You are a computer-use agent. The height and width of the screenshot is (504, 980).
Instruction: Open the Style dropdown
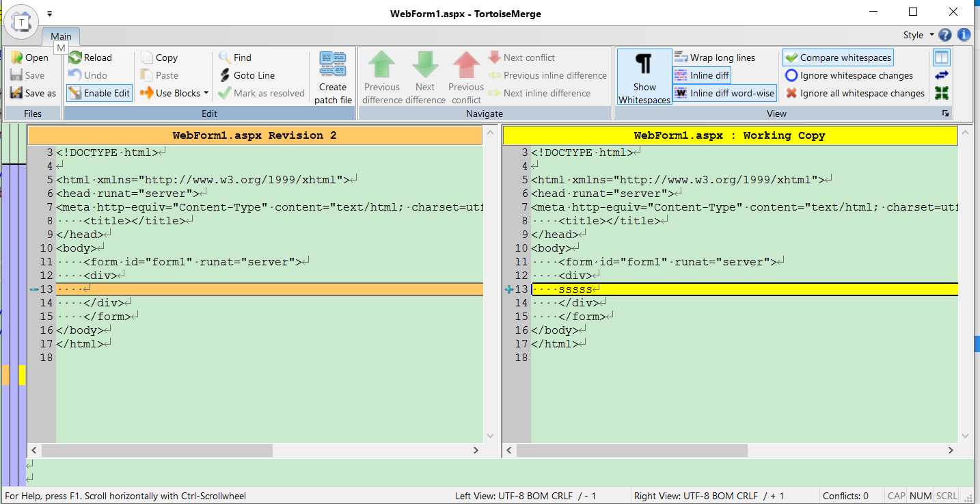pyautogui.click(x=918, y=35)
